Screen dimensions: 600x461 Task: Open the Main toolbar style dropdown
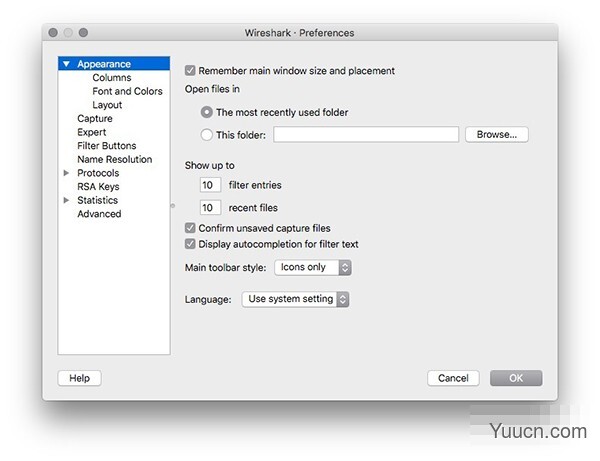(x=313, y=267)
